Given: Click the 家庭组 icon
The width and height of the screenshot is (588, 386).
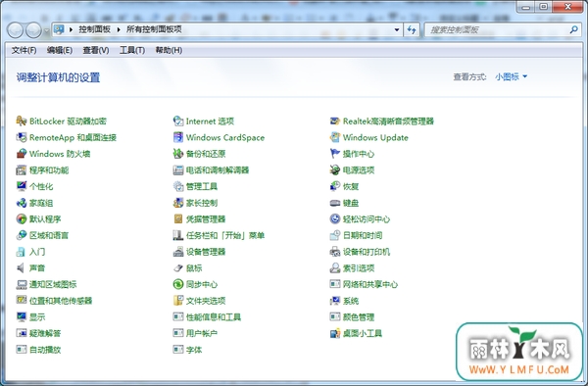Looking at the screenshot, I should (22, 203).
